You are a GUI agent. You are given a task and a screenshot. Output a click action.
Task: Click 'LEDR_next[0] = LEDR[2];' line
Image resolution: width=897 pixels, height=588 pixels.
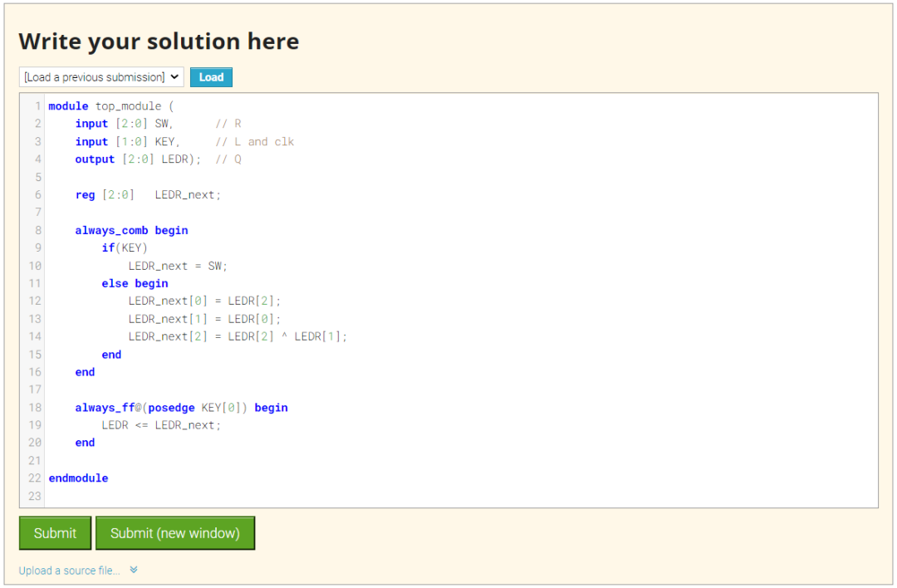(x=204, y=301)
